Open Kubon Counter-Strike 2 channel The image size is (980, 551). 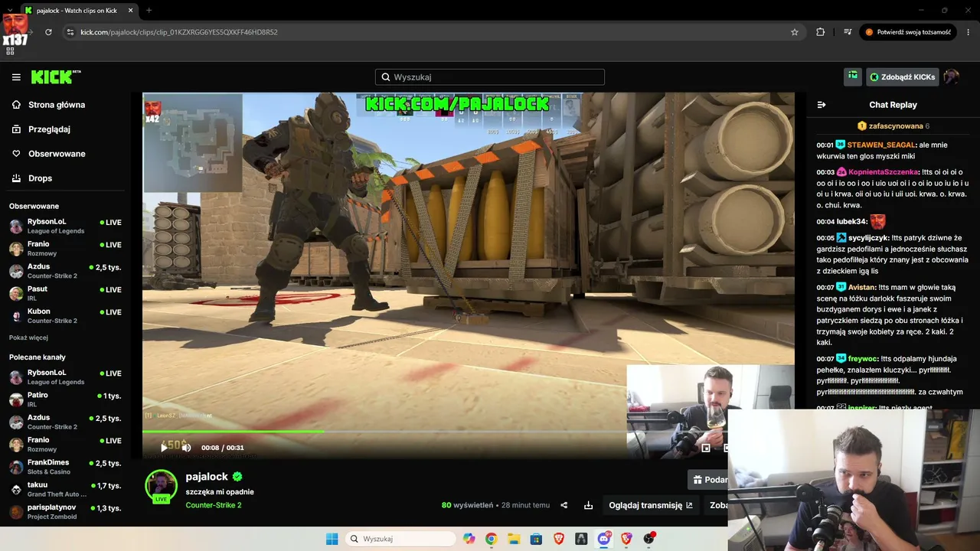pos(65,316)
